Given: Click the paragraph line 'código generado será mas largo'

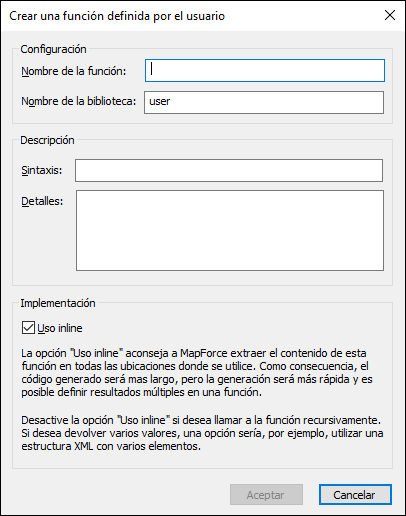Looking at the screenshot, I should (197, 379).
